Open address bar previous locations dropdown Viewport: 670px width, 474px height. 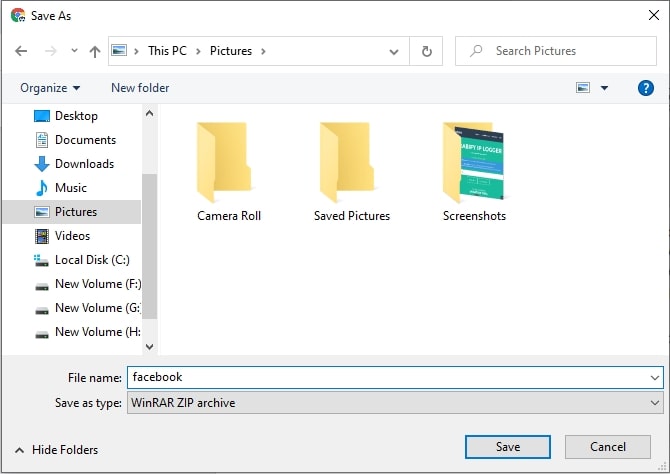(x=394, y=52)
